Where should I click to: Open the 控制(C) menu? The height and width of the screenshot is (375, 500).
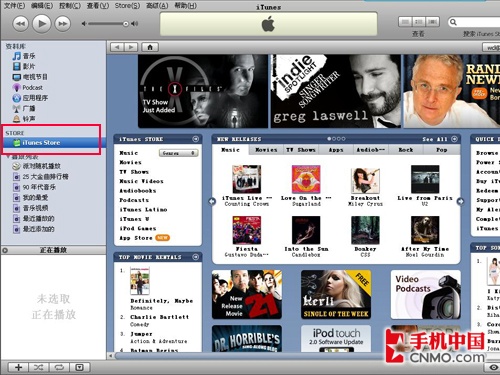[70, 6]
